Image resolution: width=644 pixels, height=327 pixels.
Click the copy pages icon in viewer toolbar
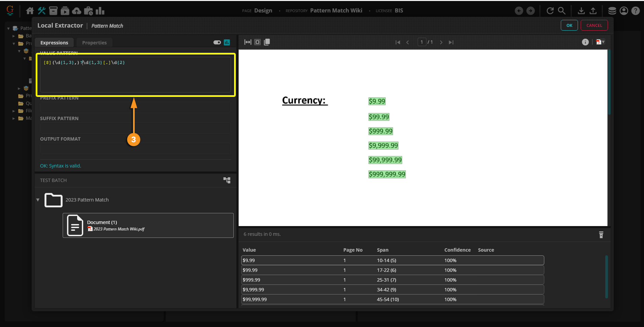click(x=267, y=42)
